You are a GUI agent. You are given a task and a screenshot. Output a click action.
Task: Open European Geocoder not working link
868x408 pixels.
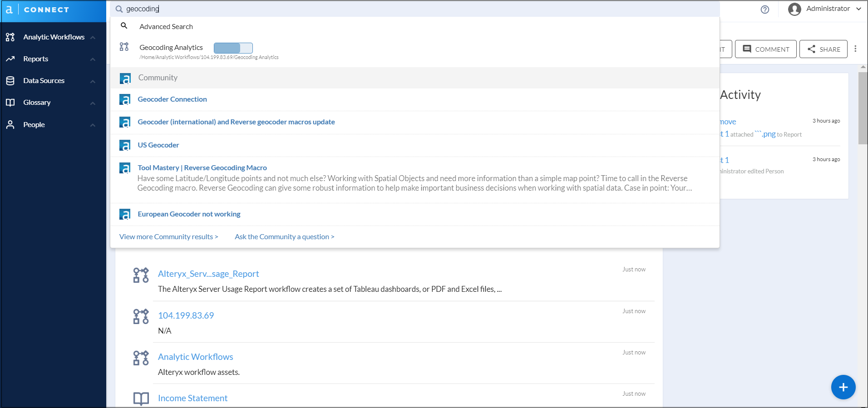coord(189,214)
